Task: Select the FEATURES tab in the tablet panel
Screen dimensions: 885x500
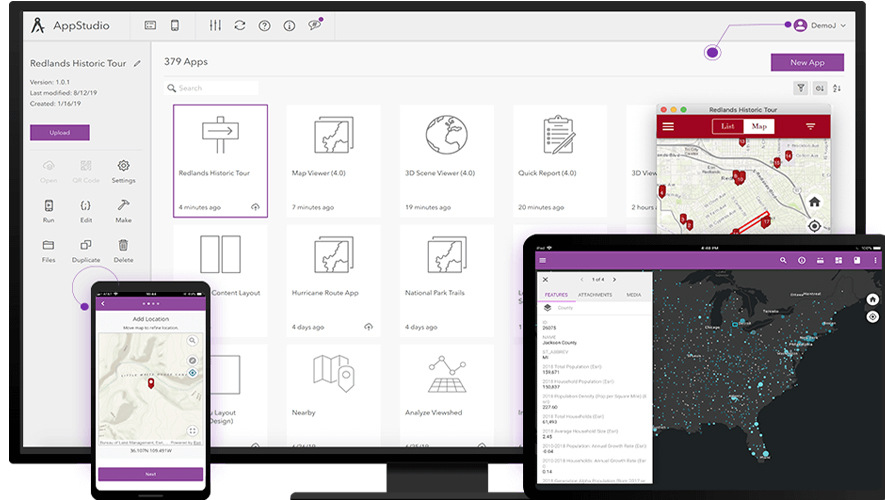Action: pyautogui.click(x=556, y=295)
